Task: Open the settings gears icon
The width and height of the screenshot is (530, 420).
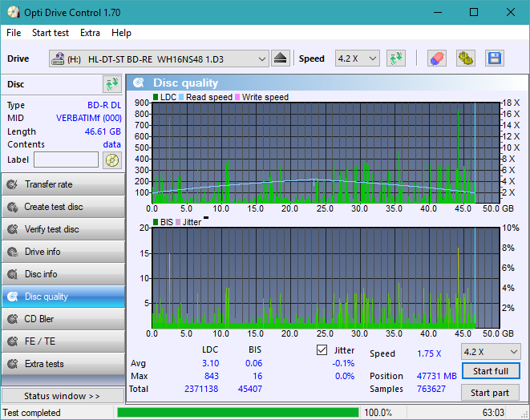Action: (x=465, y=59)
